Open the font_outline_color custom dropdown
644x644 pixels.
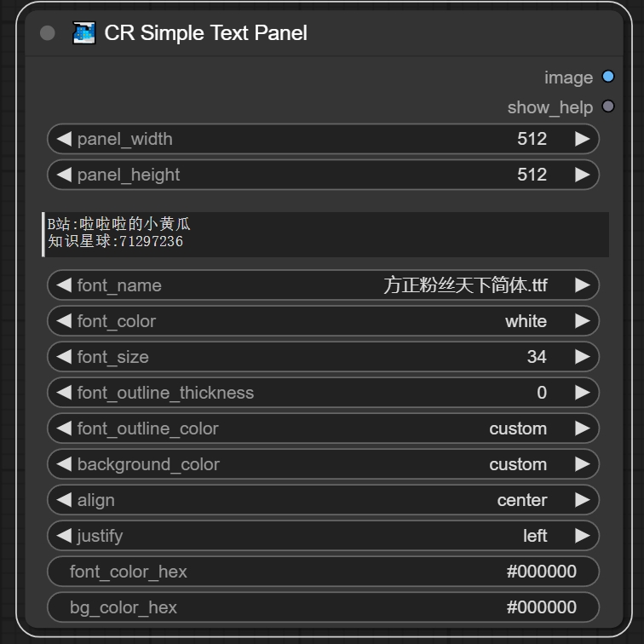324,428
